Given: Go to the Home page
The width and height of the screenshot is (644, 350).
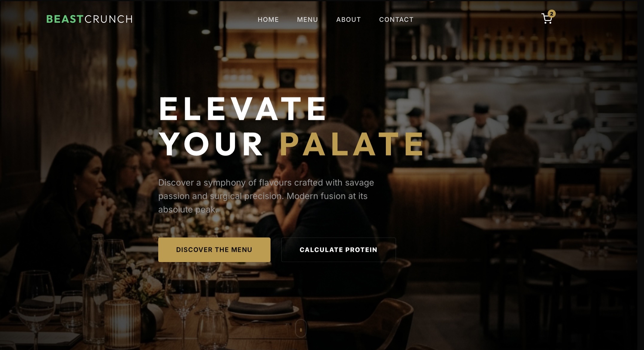Looking at the screenshot, I should tap(268, 19).
